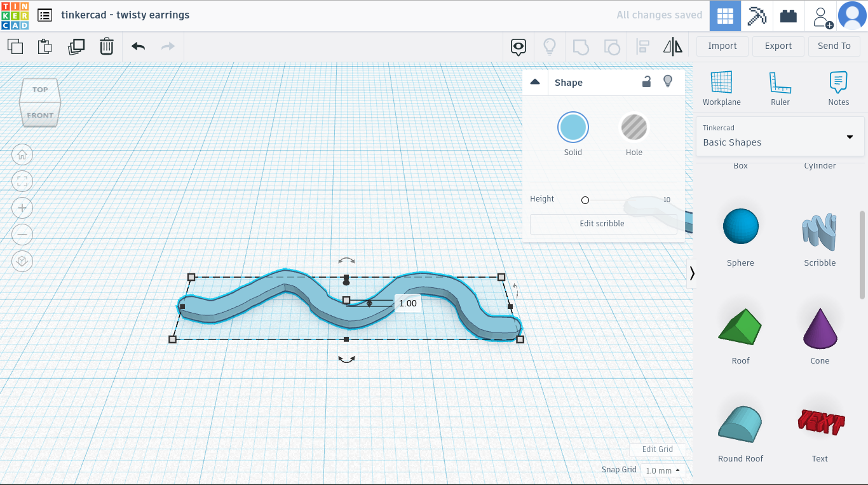The image size is (868, 485).
Task: Click the TOP face of the view cube
Action: 40,90
